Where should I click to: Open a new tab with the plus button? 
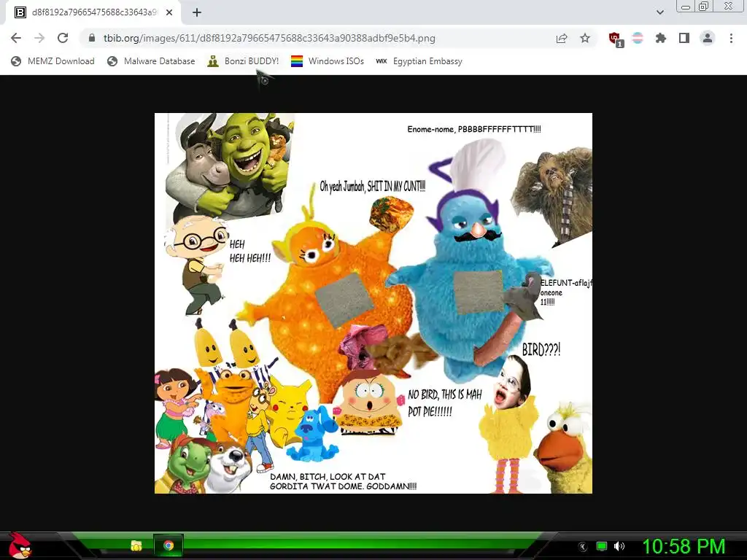click(197, 12)
